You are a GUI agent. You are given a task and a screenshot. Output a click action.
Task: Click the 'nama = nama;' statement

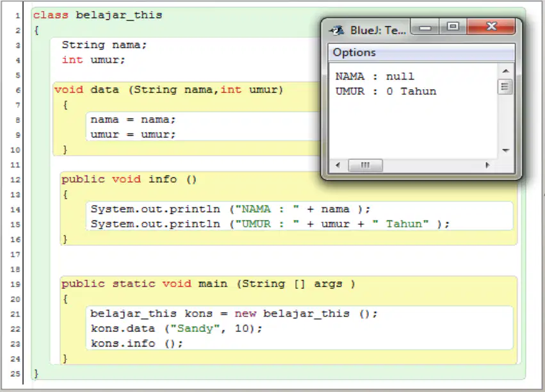(133, 120)
